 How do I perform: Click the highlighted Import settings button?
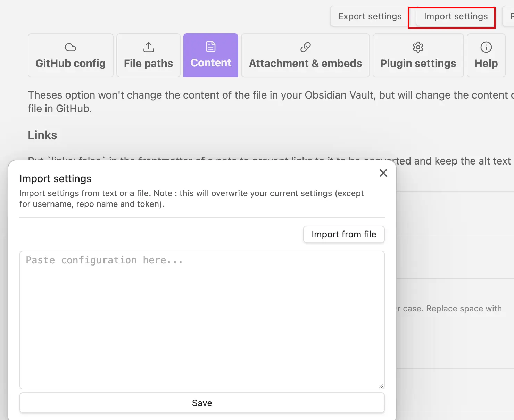pyautogui.click(x=455, y=16)
